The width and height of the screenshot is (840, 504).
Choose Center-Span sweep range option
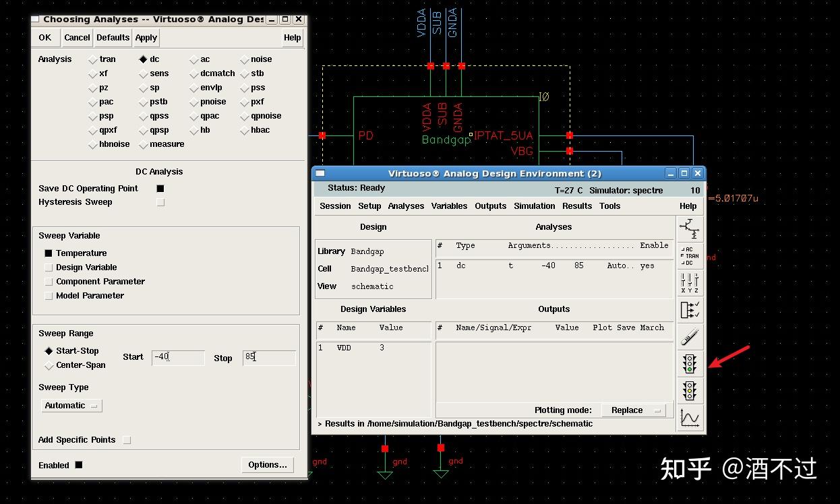pos(49,366)
